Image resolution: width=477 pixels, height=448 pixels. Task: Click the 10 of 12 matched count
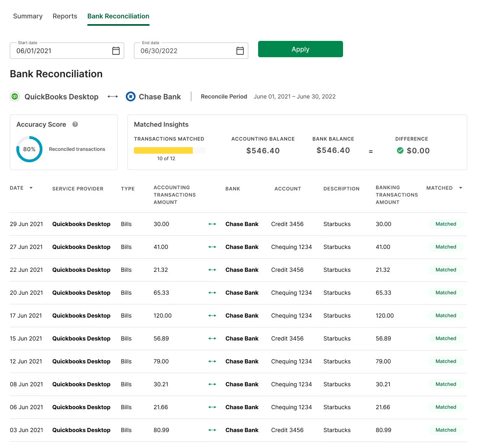point(166,158)
